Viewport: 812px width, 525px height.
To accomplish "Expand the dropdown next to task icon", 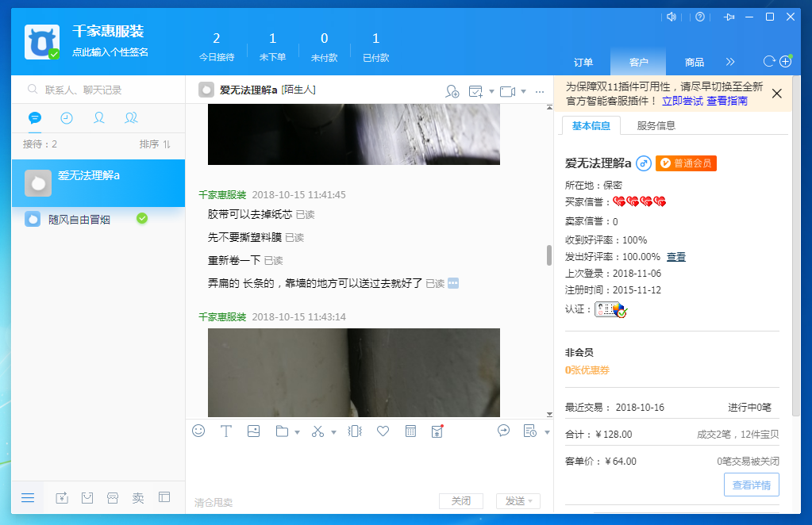I will 491,91.
